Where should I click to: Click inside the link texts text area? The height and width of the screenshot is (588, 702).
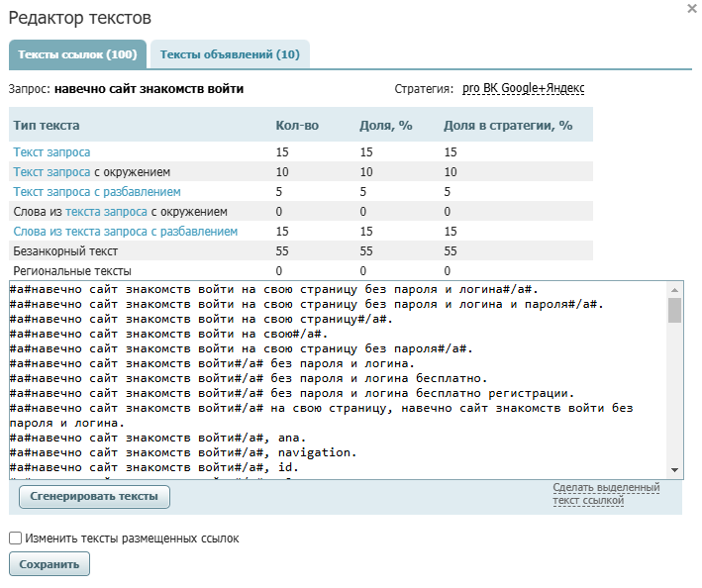click(x=337, y=378)
